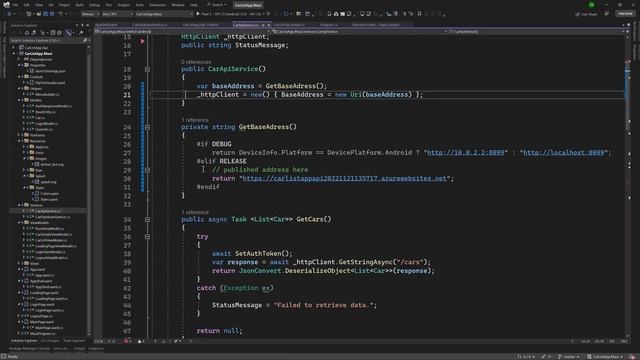Collapse the try block at line 36
640x360 pixels.
147,237
